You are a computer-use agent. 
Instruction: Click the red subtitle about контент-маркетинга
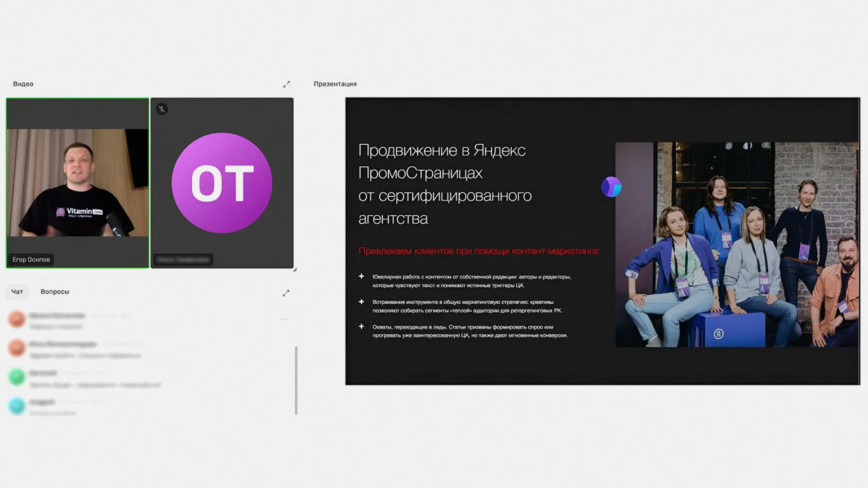(x=479, y=251)
